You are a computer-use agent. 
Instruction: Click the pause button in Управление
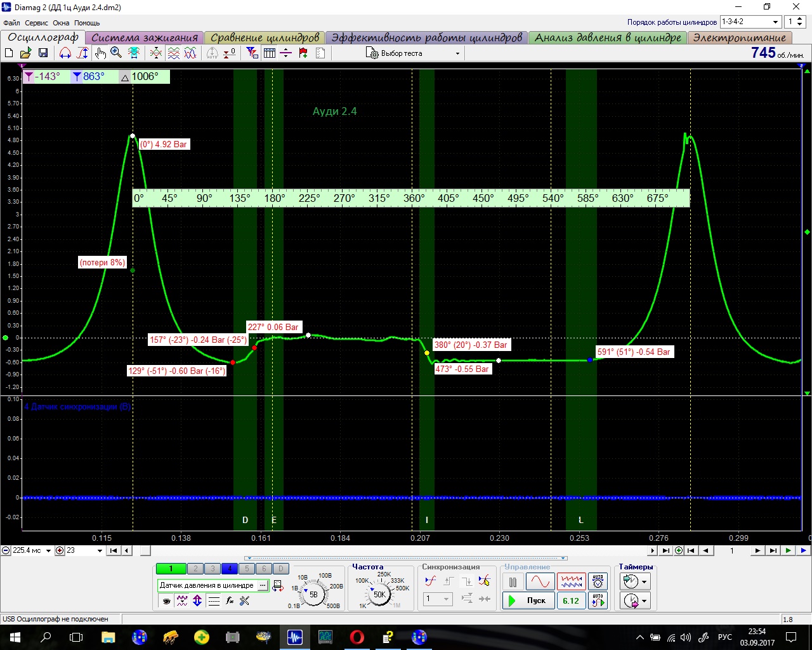[513, 581]
